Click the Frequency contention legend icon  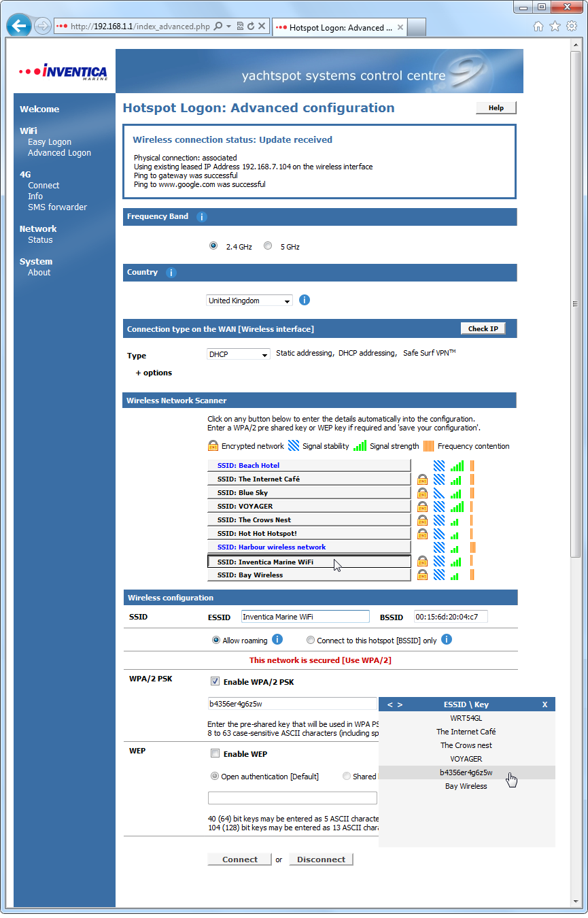429,446
